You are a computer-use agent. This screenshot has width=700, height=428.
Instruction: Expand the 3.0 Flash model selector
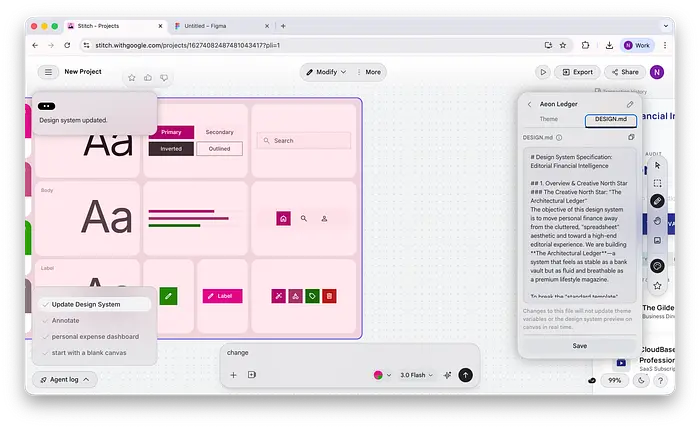[416, 375]
